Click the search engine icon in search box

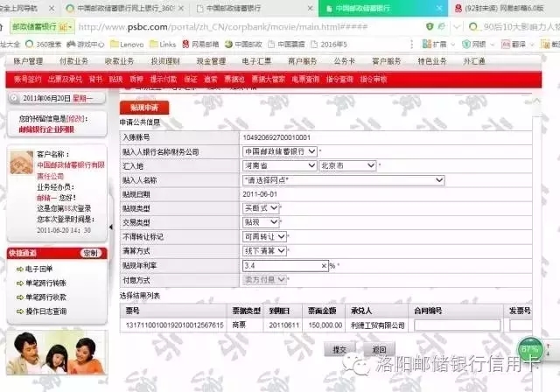tap(473, 26)
